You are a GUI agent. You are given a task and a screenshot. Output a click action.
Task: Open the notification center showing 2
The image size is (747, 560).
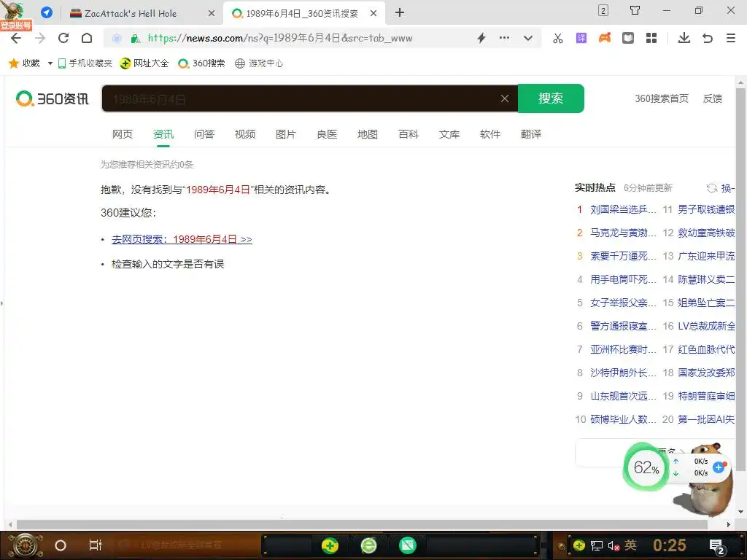click(x=717, y=546)
